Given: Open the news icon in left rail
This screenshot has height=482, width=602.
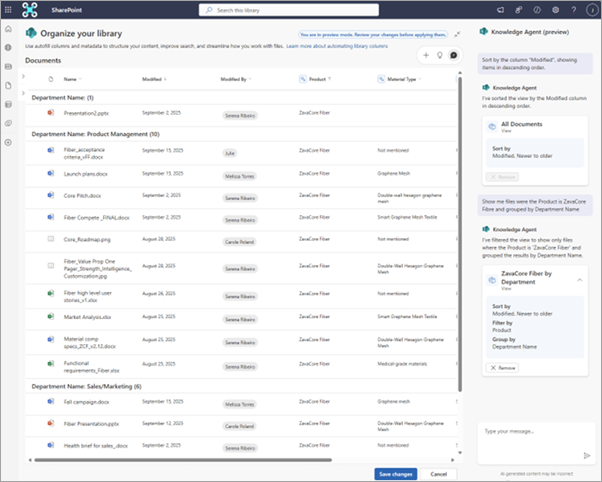Looking at the screenshot, I should (8, 66).
